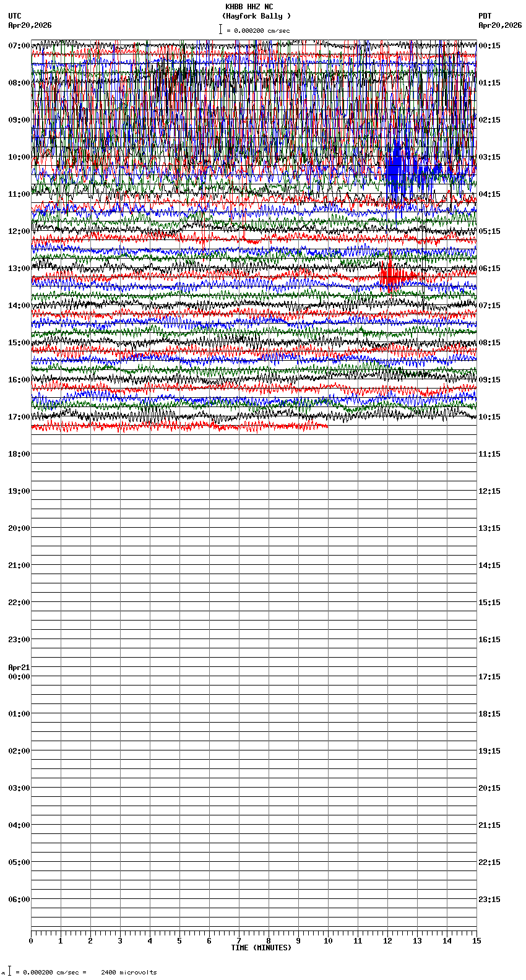This screenshot has width=526, height=980.
Task: Click the '15:00' UTC hour label
Action: pyautogui.click(x=19, y=343)
